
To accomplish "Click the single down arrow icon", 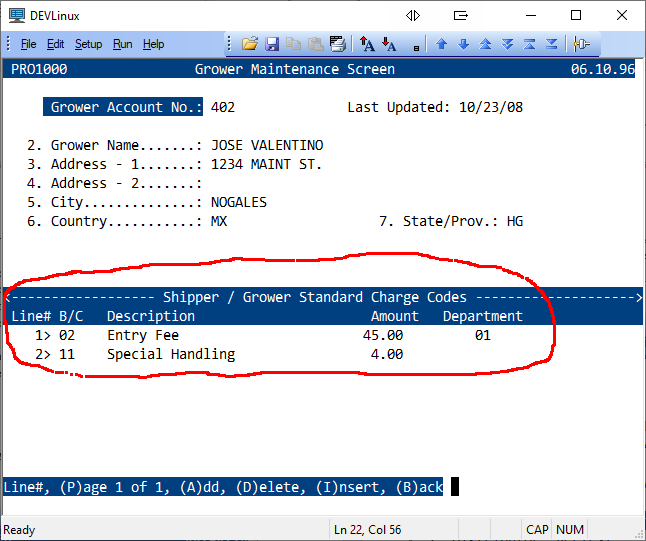I will [x=463, y=44].
